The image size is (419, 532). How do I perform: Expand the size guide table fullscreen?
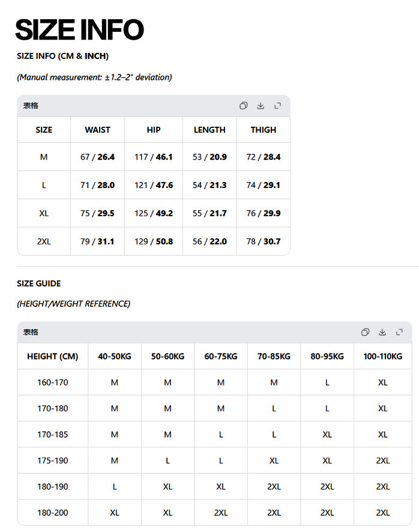(x=399, y=332)
